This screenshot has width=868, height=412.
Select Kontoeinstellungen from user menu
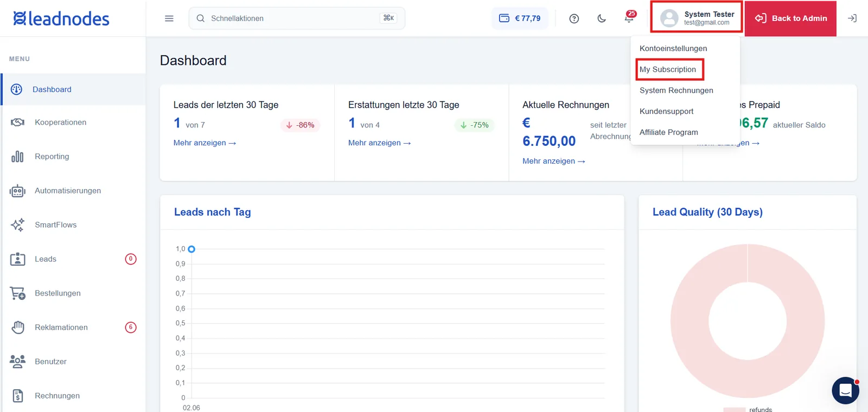tap(673, 48)
